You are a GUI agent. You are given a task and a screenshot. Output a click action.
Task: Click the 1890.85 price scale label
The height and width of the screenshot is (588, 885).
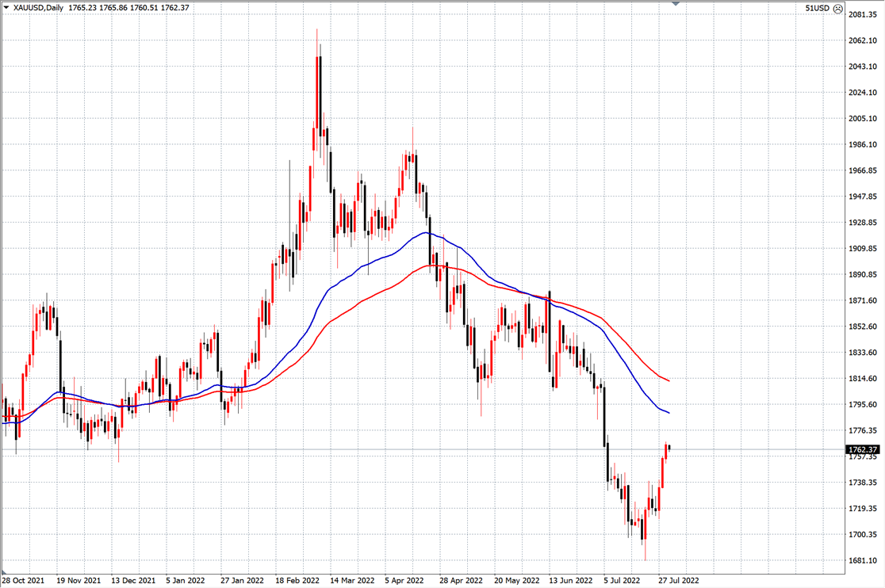pyautogui.click(x=863, y=274)
